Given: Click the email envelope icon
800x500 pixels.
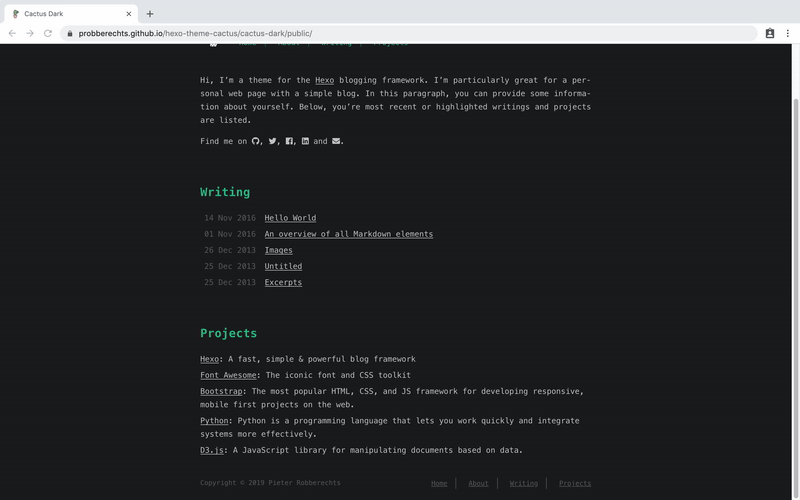Looking at the screenshot, I should 337,141.
